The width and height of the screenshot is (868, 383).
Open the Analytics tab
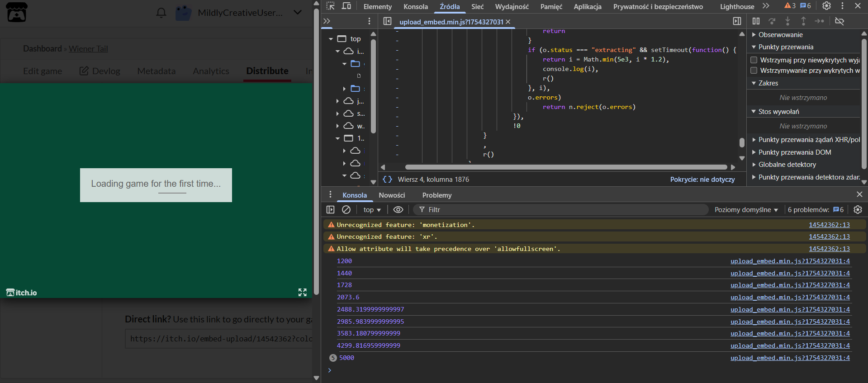coord(211,71)
